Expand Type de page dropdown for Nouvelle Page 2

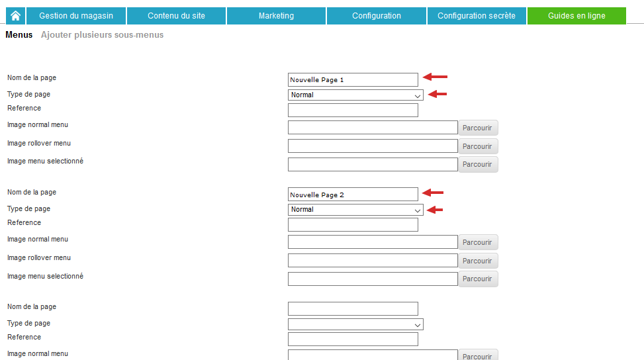click(x=355, y=209)
